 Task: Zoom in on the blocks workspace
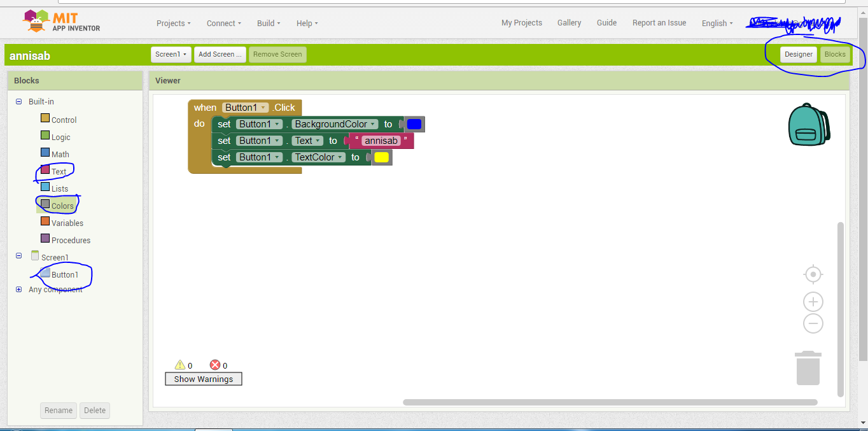coord(813,302)
